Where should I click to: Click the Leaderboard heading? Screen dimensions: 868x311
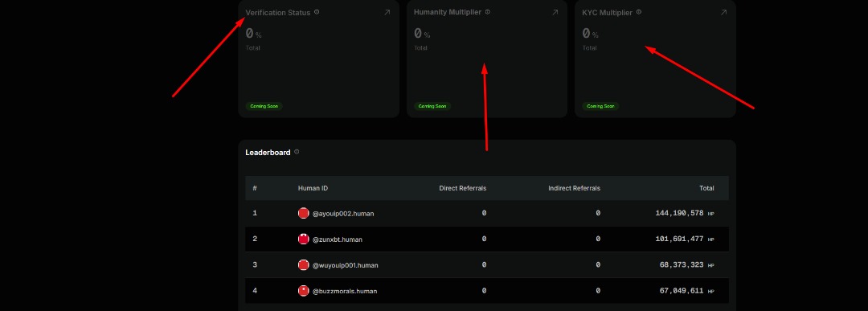click(268, 152)
